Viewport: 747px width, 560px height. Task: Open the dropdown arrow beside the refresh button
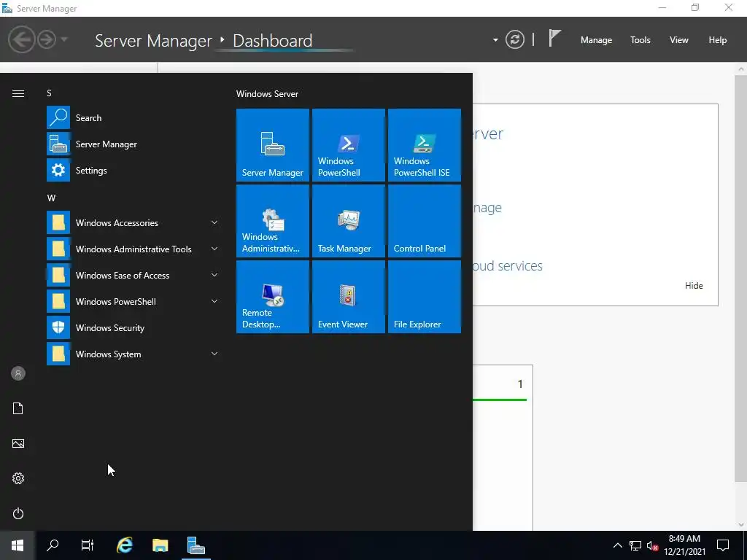pos(495,40)
